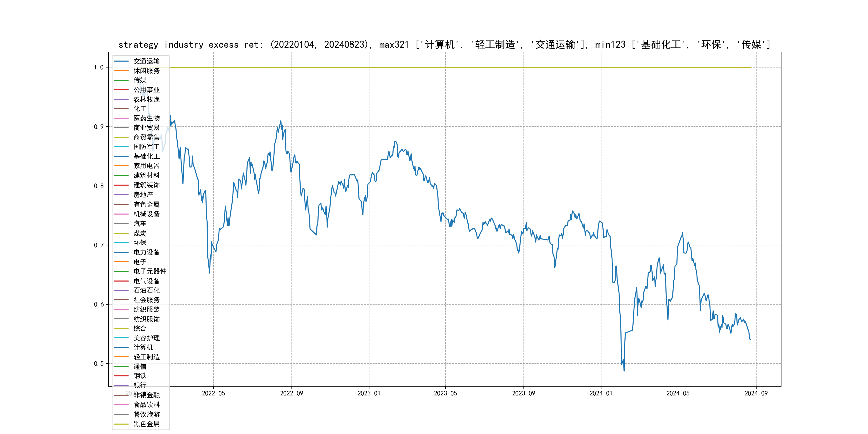Click the 家用电器 legend label

point(146,166)
